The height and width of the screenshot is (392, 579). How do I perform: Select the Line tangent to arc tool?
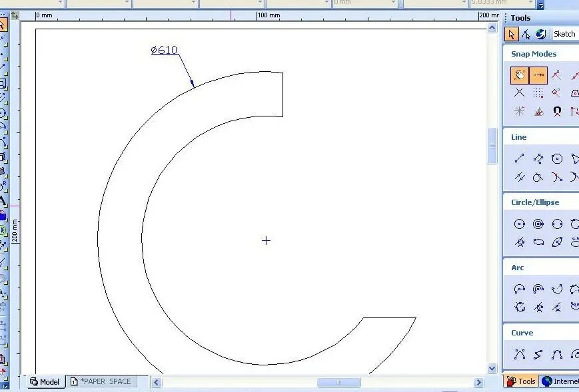[x=538, y=177]
